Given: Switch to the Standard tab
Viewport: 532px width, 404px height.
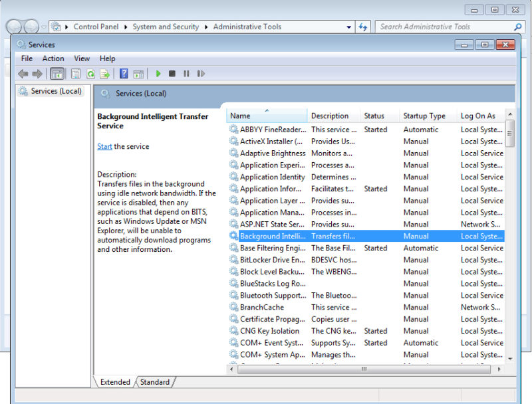Looking at the screenshot, I should point(155,382).
